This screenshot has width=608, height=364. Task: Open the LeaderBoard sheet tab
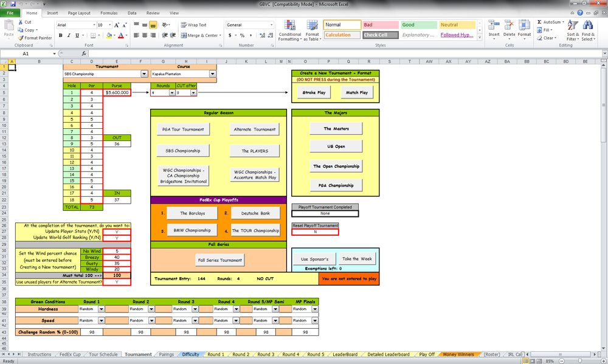coord(345,354)
